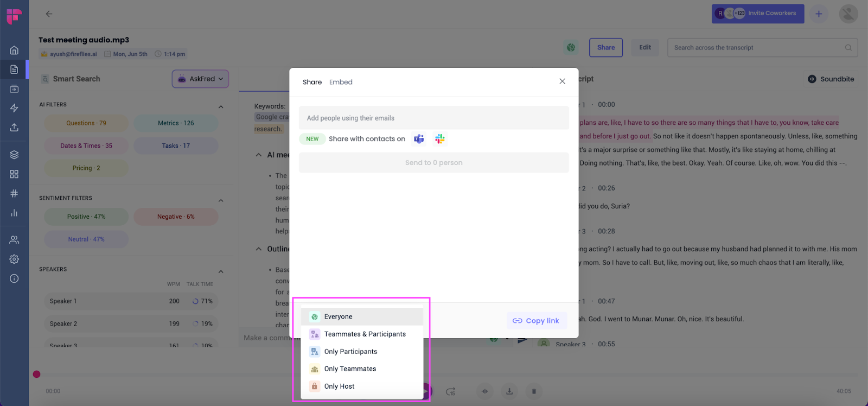Click the Send to 0 person button
This screenshot has height=406, width=868.
pyautogui.click(x=433, y=163)
